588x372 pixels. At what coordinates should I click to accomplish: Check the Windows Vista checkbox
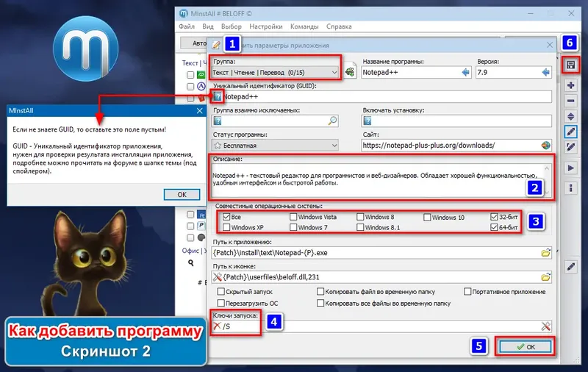[x=293, y=217]
